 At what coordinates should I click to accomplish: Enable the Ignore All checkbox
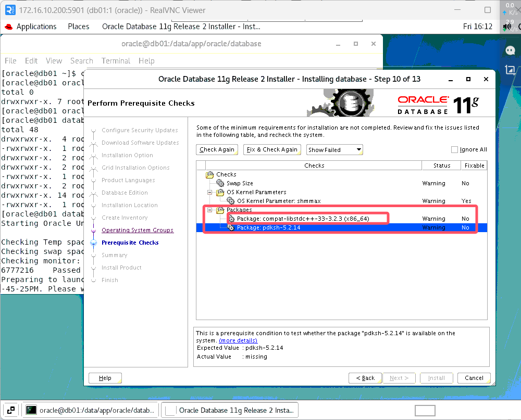click(x=454, y=149)
